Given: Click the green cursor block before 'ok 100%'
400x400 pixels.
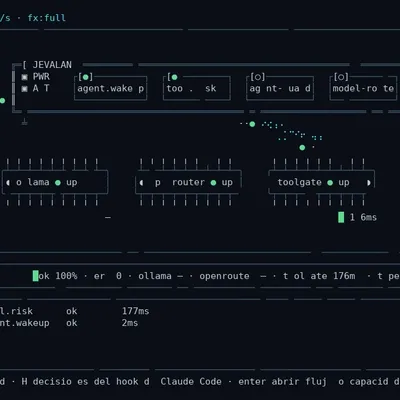Looking at the screenshot, I should coord(35,276).
